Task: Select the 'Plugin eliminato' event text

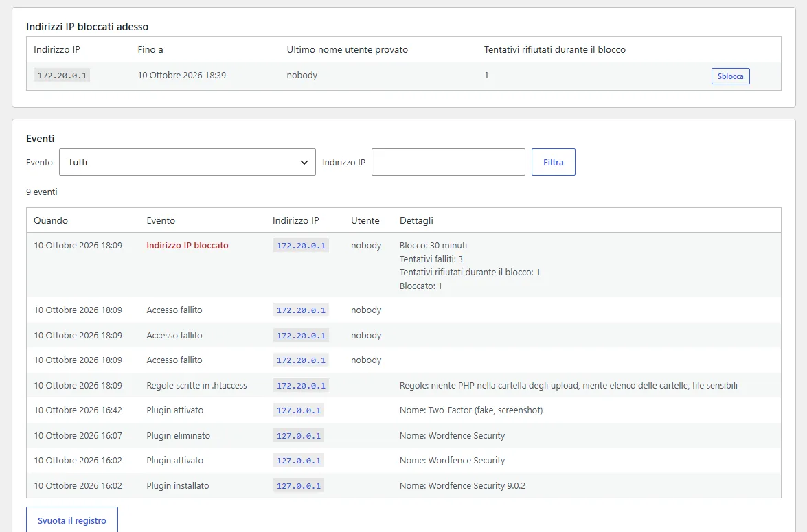Action: (179, 435)
